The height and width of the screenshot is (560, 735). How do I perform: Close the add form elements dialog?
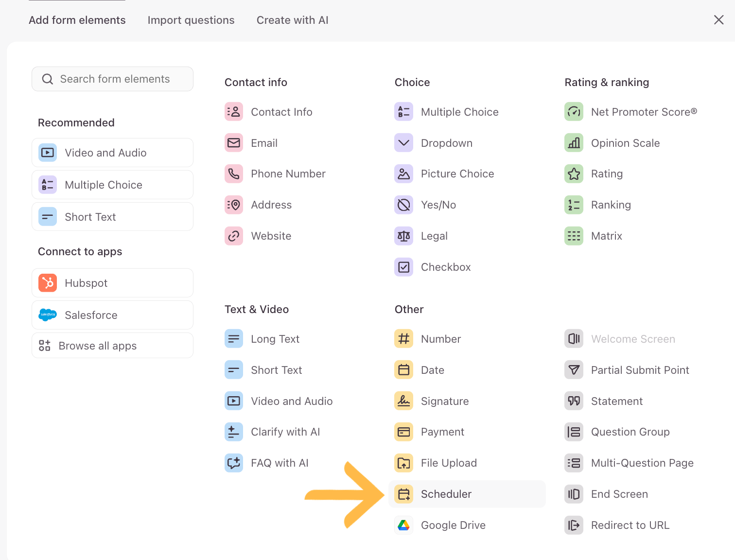718,20
